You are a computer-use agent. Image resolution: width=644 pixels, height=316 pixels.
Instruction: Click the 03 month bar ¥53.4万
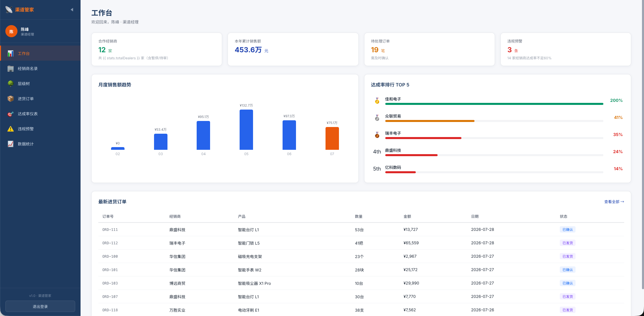[161, 142]
